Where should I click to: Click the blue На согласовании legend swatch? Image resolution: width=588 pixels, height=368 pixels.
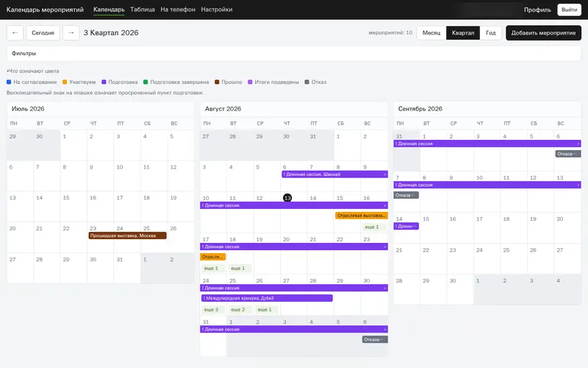click(x=9, y=82)
